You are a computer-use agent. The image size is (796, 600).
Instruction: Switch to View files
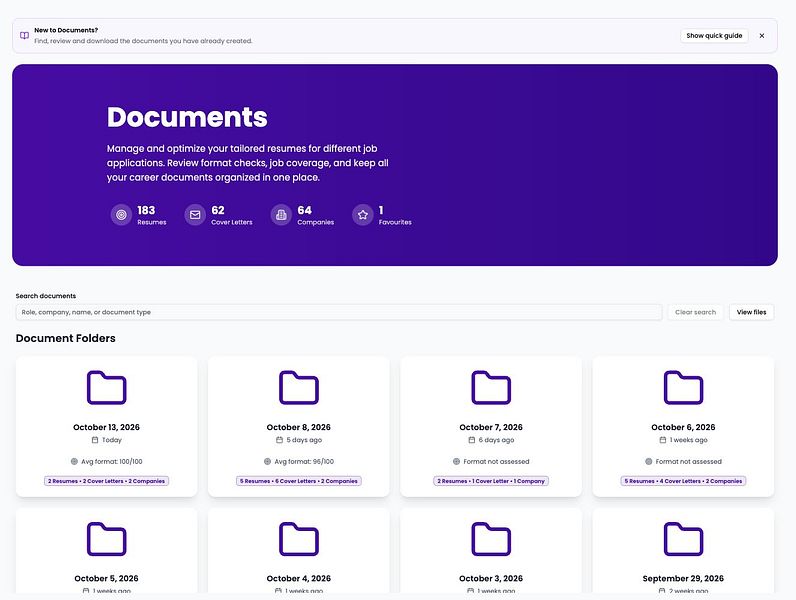click(751, 312)
